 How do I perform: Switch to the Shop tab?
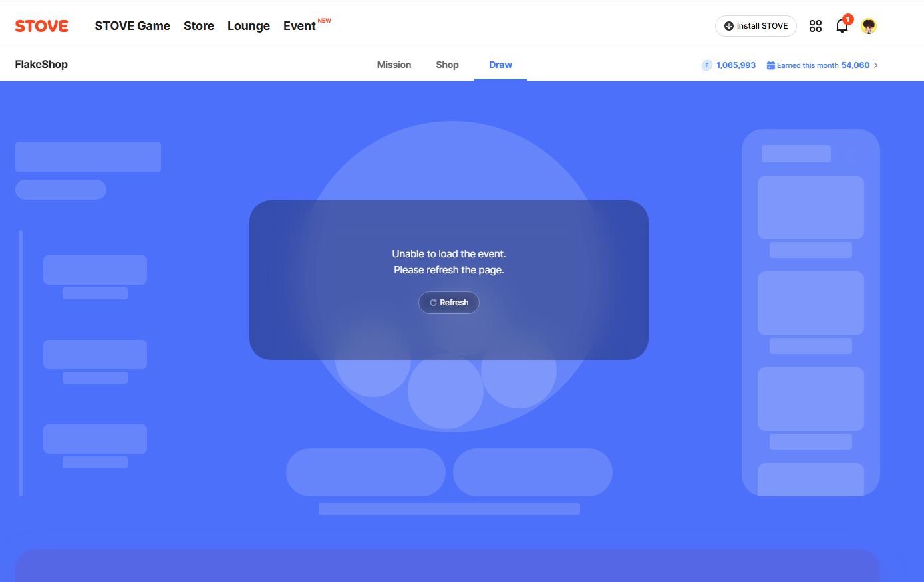coord(447,65)
